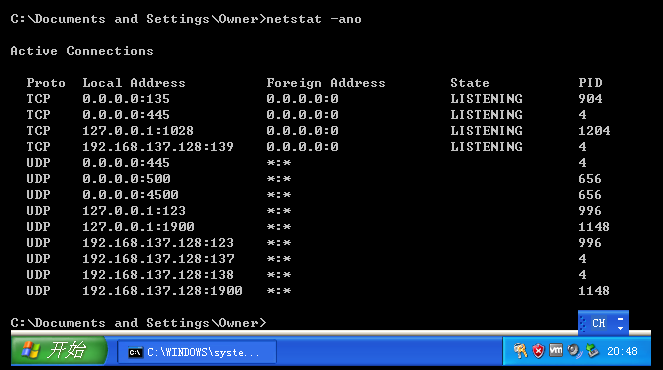Open language bar options down arrow
Viewport: 663px width, 370px height.
[620, 329]
